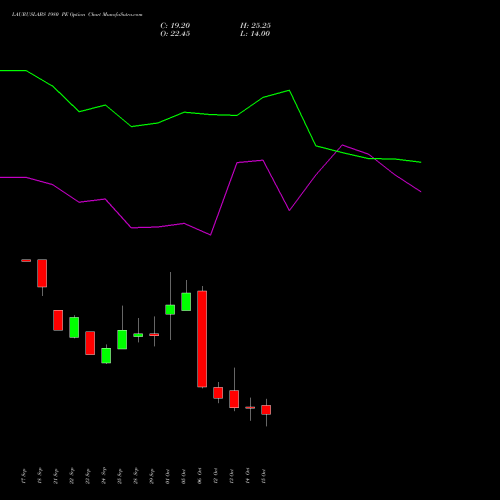Viewport: 500px width, 500px height.
Task: Click the 15 Oct date label
Action: [x=264, y=476]
